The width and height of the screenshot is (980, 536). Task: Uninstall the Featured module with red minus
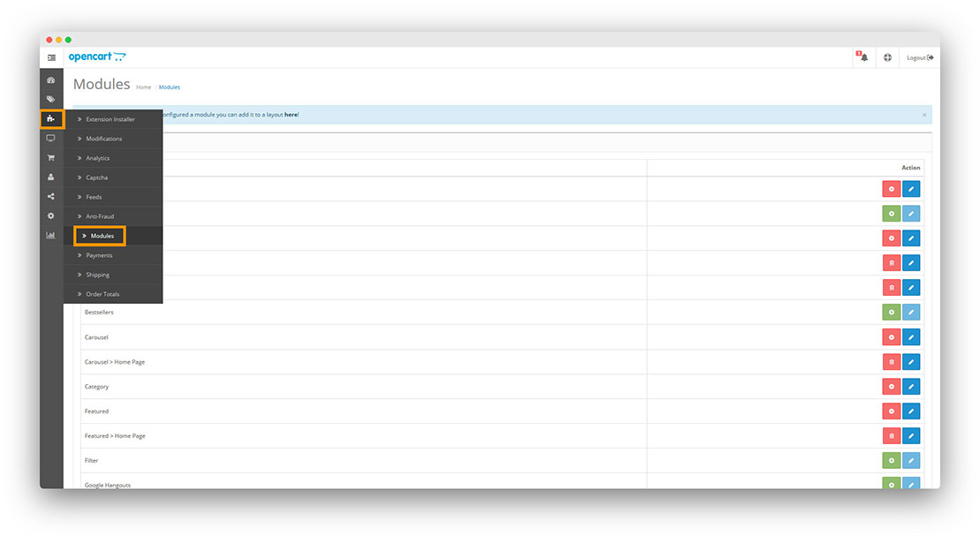pos(891,411)
